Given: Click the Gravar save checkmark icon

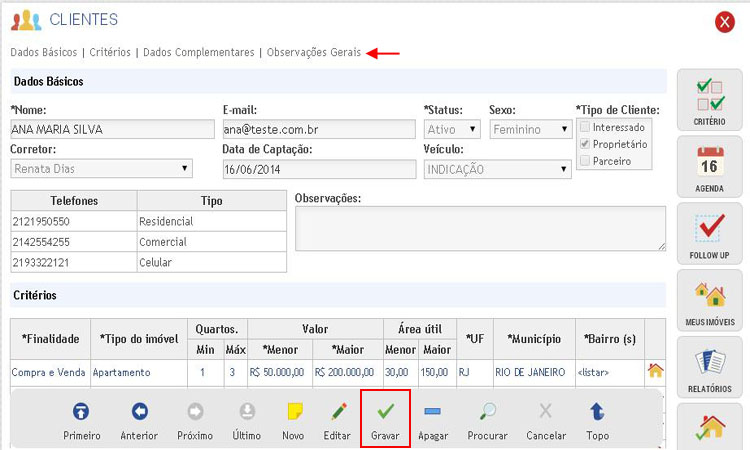Looking at the screenshot, I should click(385, 412).
